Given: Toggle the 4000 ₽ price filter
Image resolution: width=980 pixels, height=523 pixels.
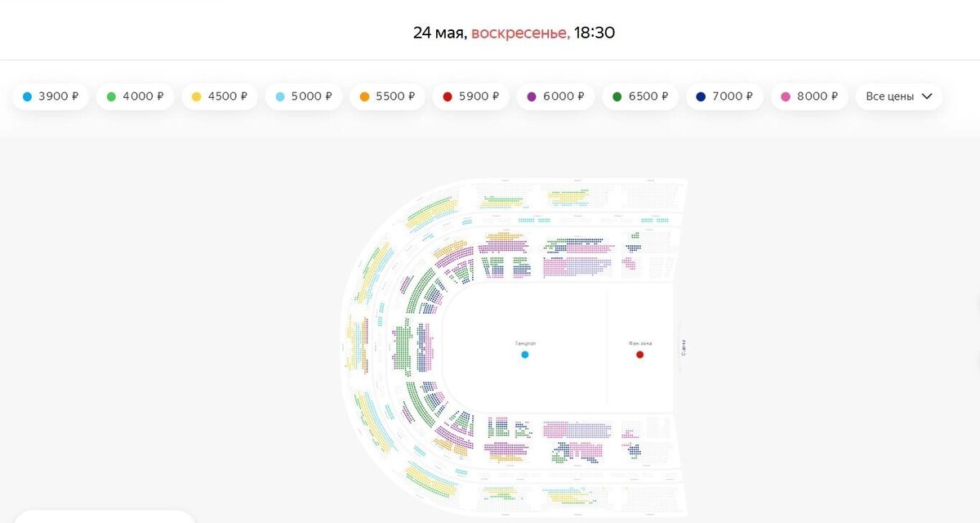Looking at the screenshot, I should click(134, 96).
